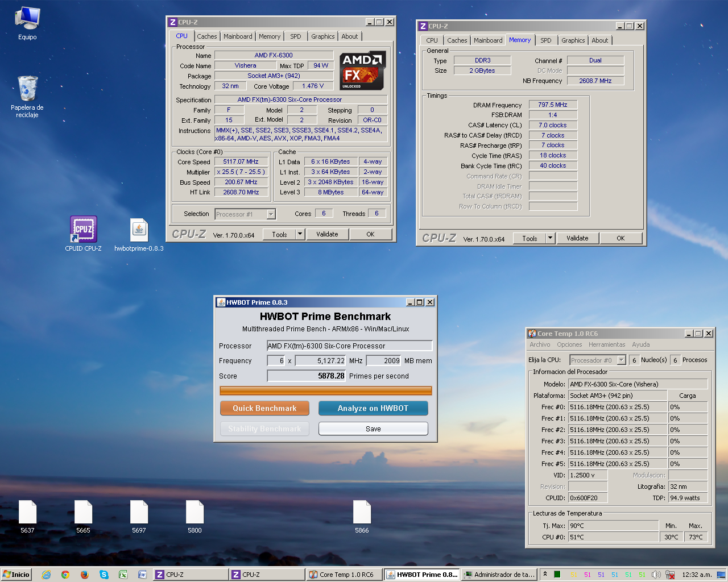Open the SPD tab in left CPU-Z
This screenshot has height=582, width=728.
coord(296,36)
